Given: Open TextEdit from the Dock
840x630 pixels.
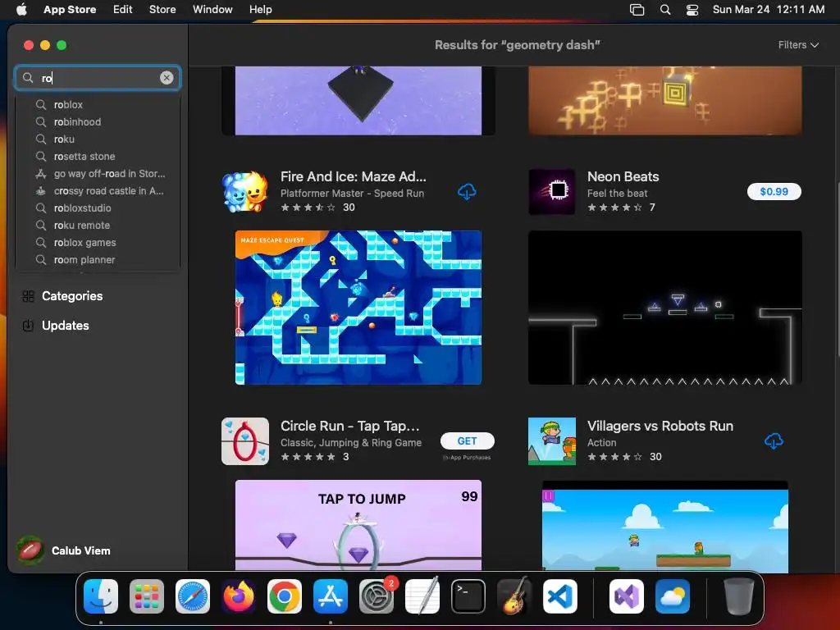Looking at the screenshot, I should coord(422,596).
